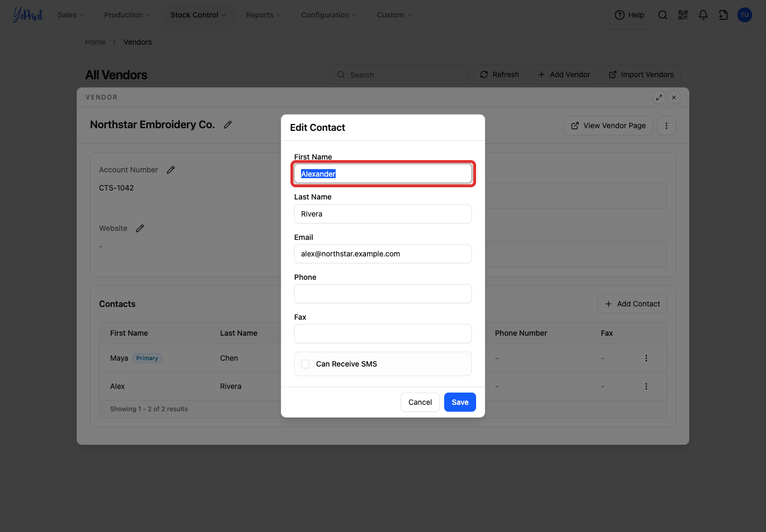Edit the Website pencil icon
Image resolution: width=766 pixels, height=532 pixels.
pyautogui.click(x=140, y=228)
